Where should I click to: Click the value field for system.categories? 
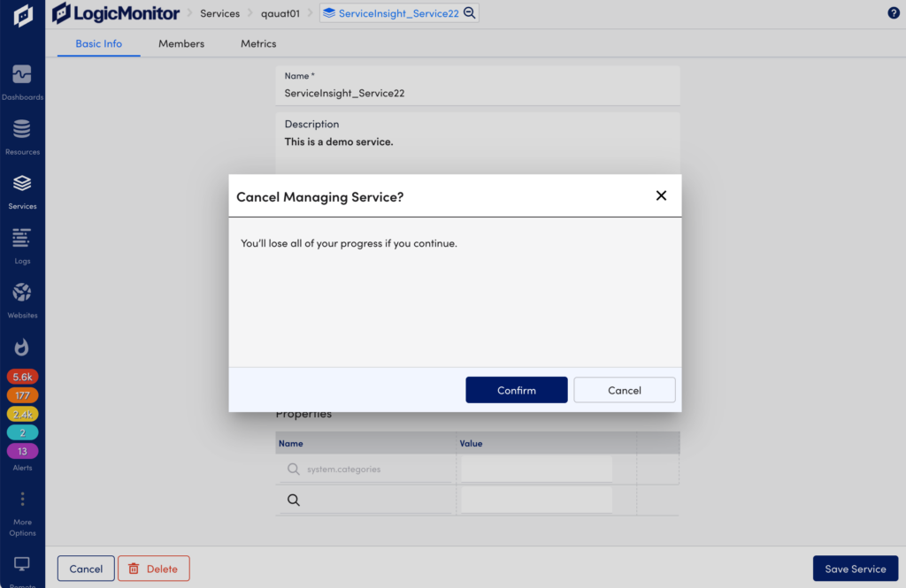pyautogui.click(x=536, y=469)
